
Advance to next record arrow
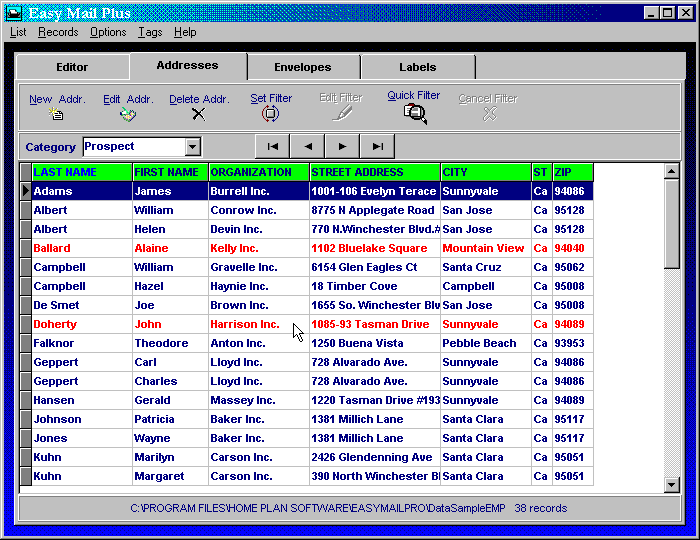342,146
